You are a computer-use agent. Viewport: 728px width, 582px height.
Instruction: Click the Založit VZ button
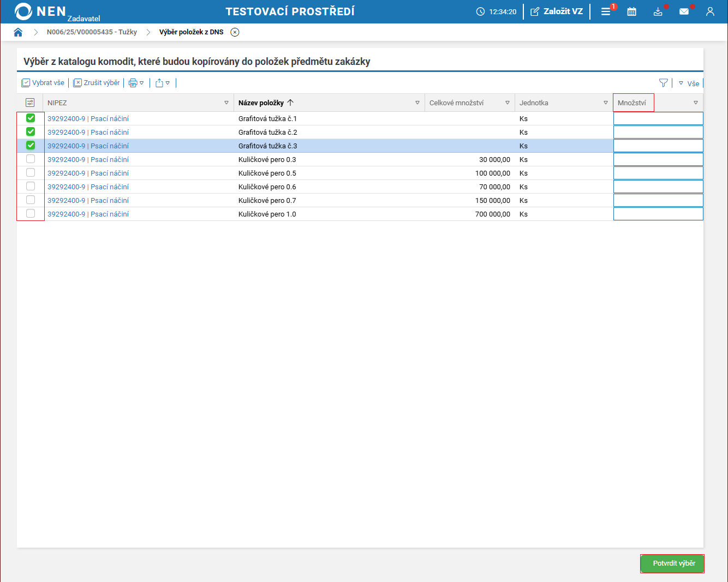click(x=557, y=11)
